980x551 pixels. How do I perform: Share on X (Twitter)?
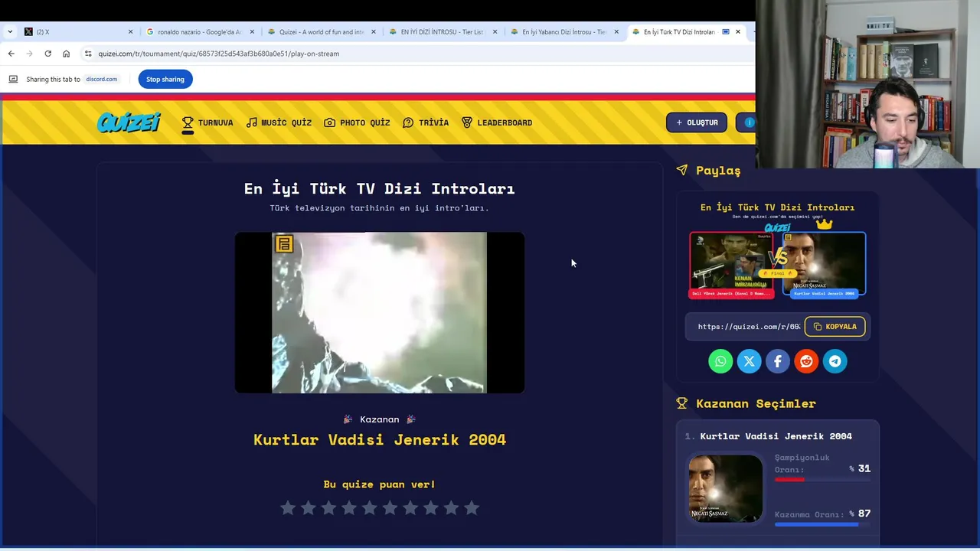pyautogui.click(x=749, y=361)
